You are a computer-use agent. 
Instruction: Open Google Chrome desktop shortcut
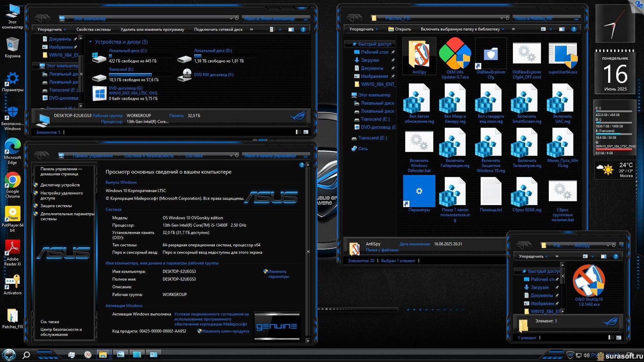point(12,185)
